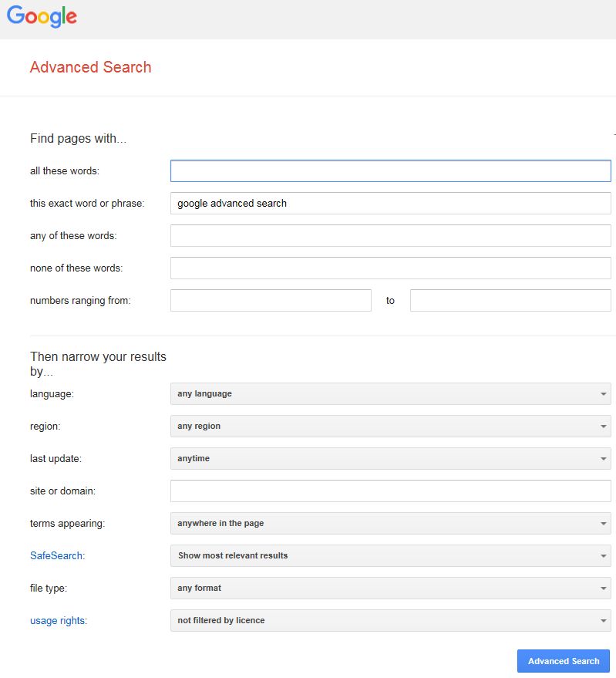Expand the region dropdown
The height and width of the screenshot is (678, 616).
click(390, 426)
